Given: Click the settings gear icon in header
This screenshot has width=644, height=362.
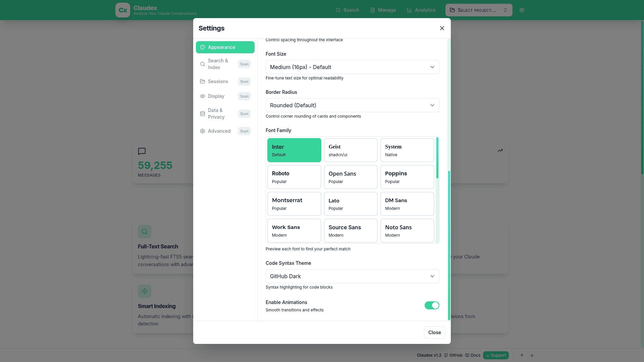Looking at the screenshot, I should 522,10.
